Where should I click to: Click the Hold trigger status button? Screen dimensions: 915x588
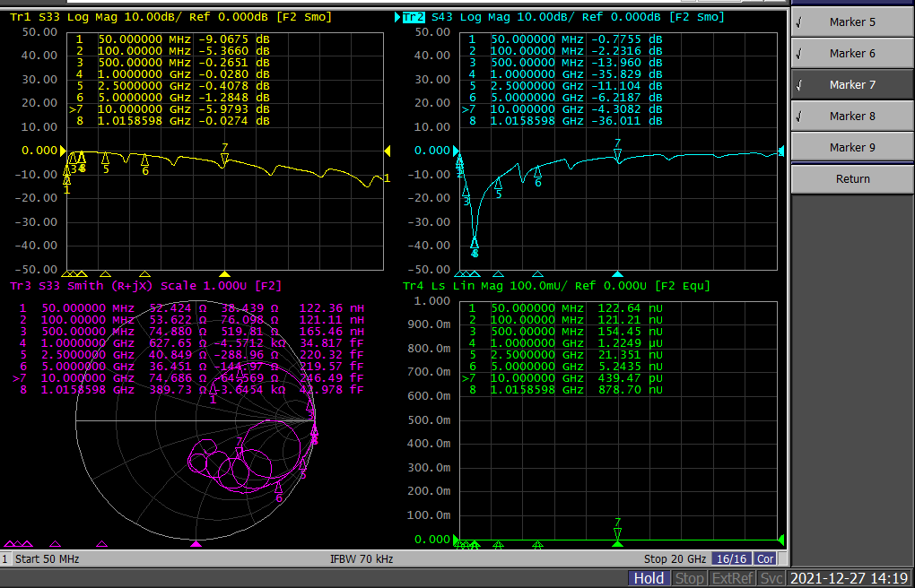pyautogui.click(x=649, y=578)
